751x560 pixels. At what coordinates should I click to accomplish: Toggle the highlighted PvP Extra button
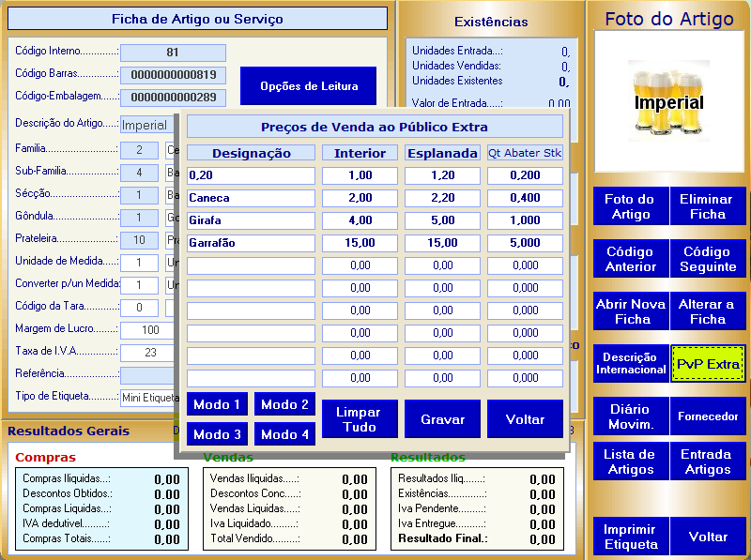tap(708, 364)
